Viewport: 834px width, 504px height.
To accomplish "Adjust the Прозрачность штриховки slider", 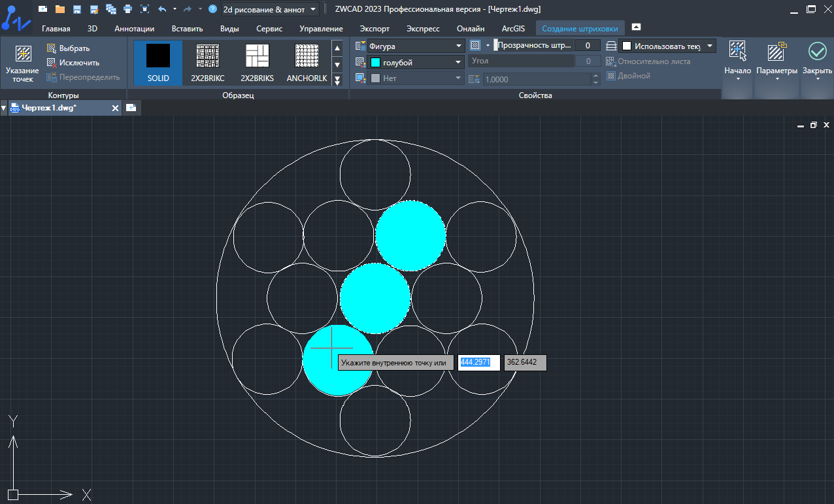I will pyautogui.click(x=534, y=46).
